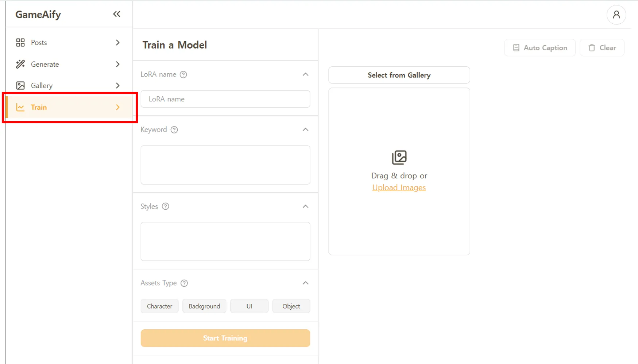Screen dimensions: 638x364
Task: Collapse the Styles section
Action: point(305,206)
